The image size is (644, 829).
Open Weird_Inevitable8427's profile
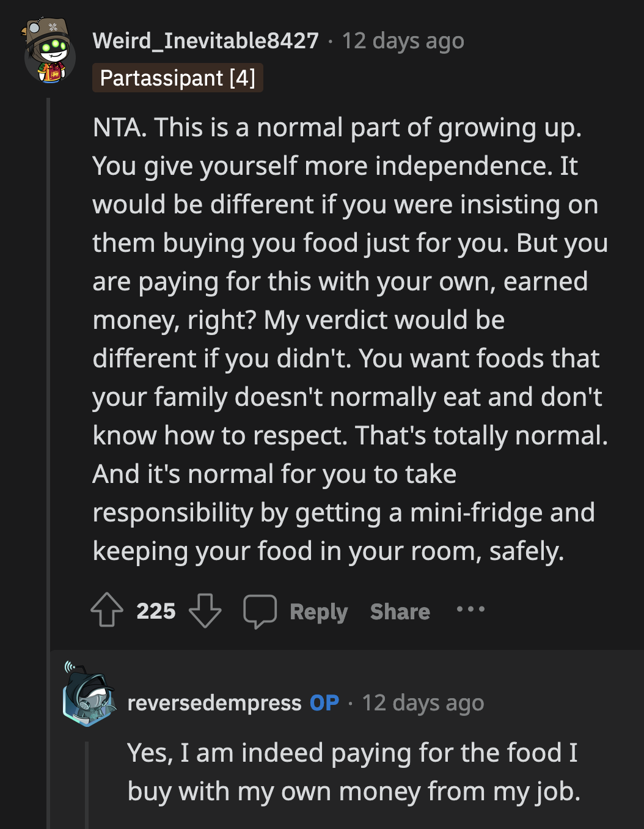tap(205, 40)
